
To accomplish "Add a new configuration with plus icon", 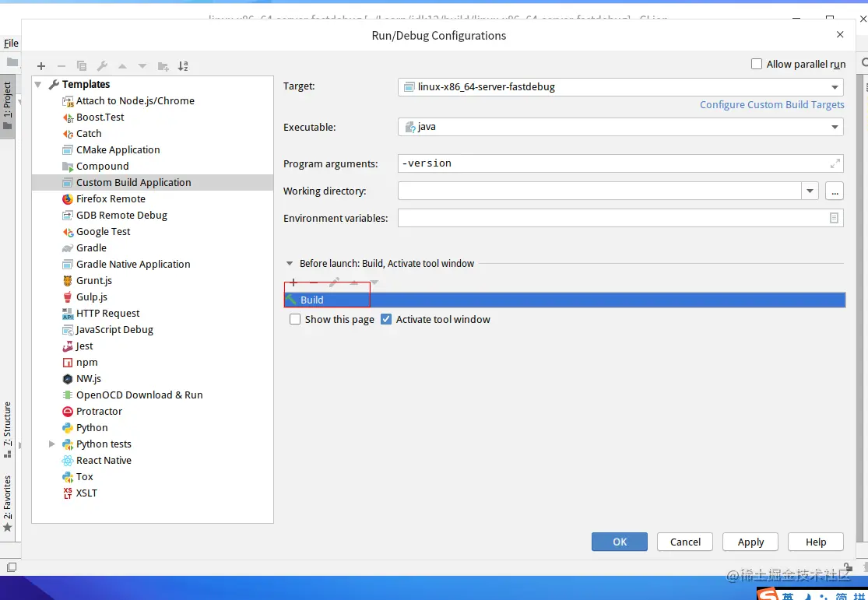I will tap(41, 66).
